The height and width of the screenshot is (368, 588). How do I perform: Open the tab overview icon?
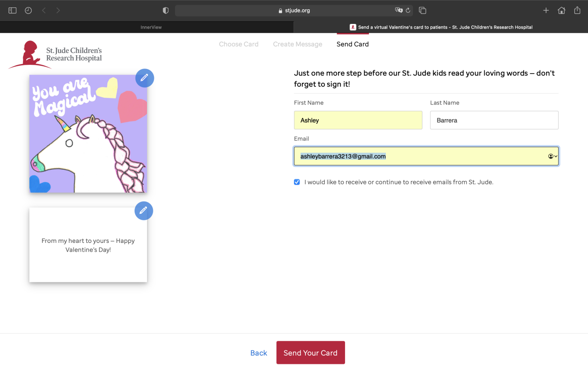point(423,10)
